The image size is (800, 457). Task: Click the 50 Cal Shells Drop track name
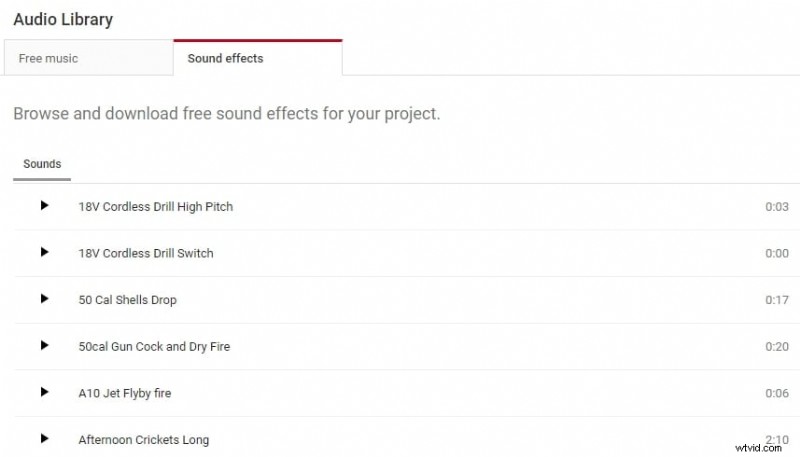tap(127, 300)
